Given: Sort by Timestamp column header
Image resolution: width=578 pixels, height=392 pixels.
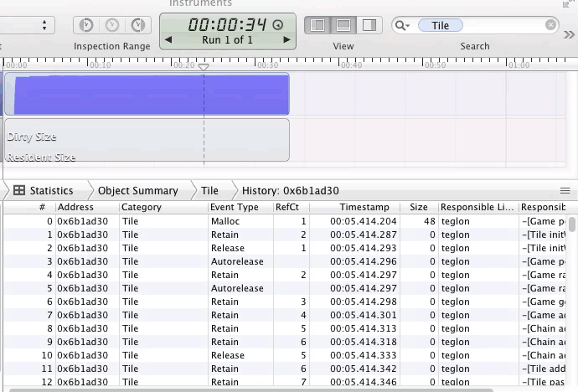Looking at the screenshot, I should click(x=355, y=207).
